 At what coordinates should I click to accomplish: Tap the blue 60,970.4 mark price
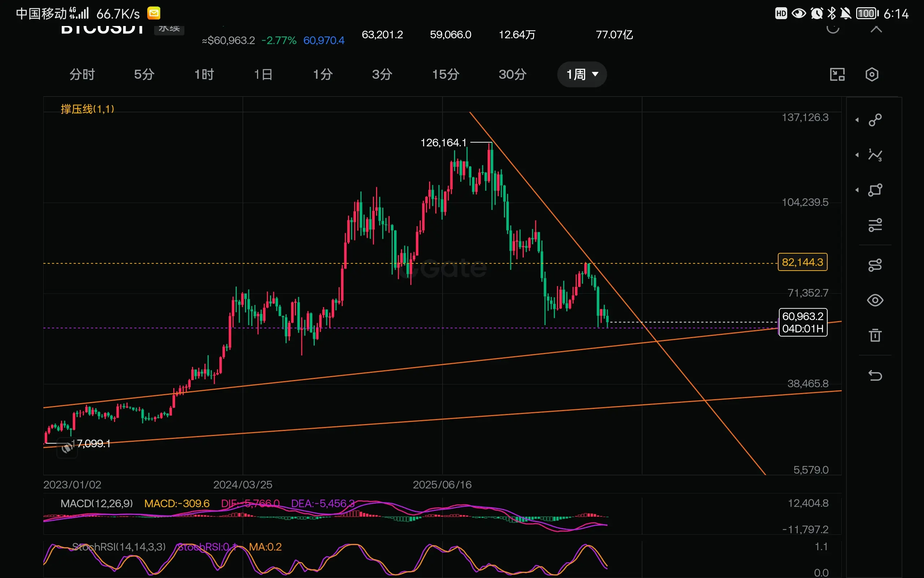point(324,40)
